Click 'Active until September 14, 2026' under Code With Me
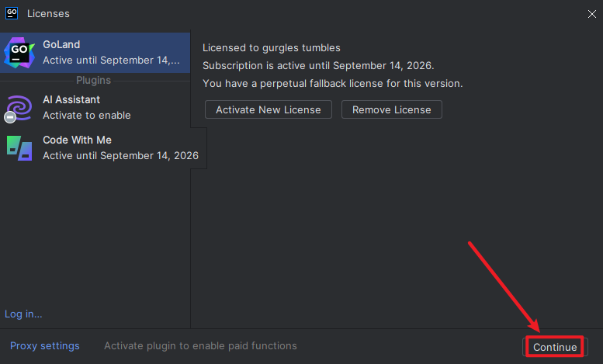Image resolution: width=603 pixels, height=364 pixels. click(121, 155)
